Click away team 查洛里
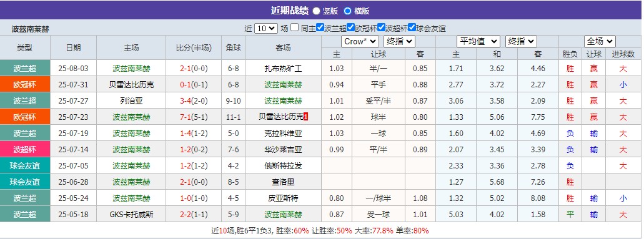The width and height of the screenshot is (644, 239). (x=283, y=182)
